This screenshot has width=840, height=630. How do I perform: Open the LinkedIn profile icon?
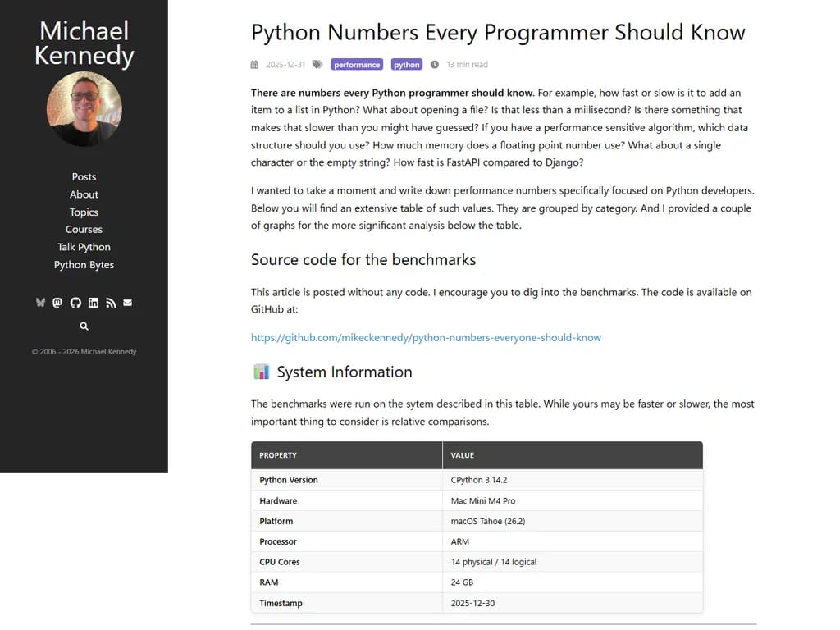(x=93, y=302)
